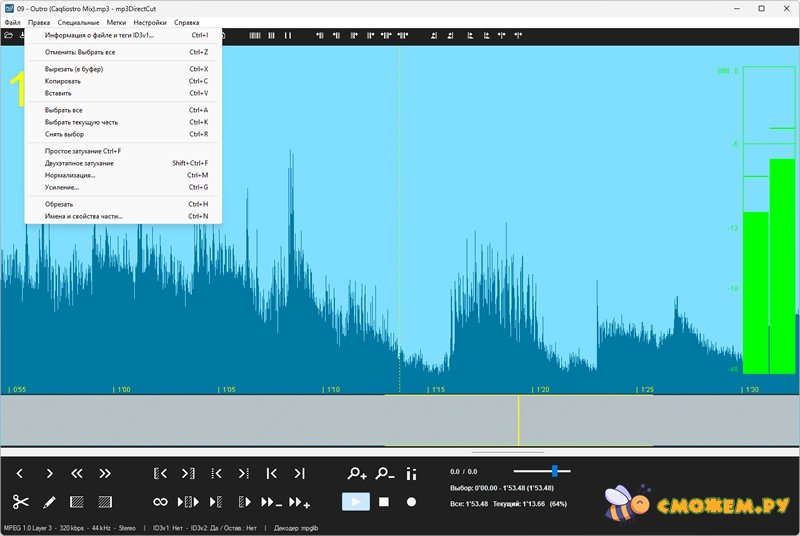Image resolution: width=800 pixels, height=536 pixels.
Task: Zoom in with the magnifier plus icon
Action: click(x=357, y=473)
